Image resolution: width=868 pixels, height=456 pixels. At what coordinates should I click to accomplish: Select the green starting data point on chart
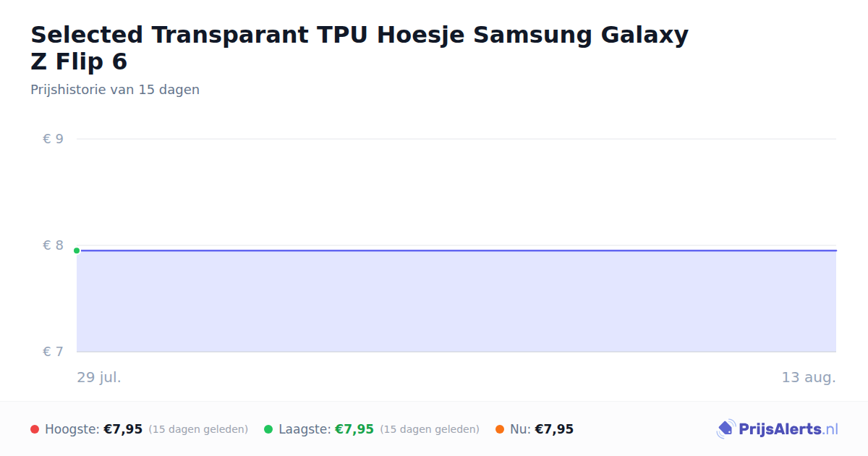77,250
